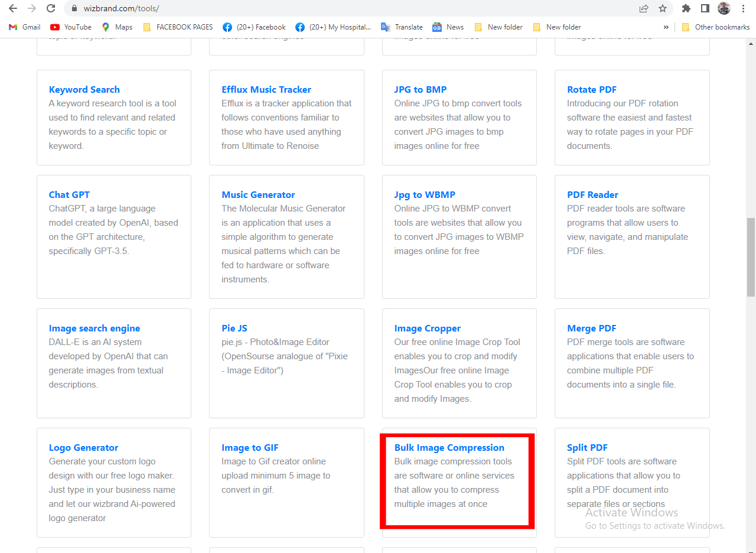Image resolution: width=756 pixels, height=553 pixels.
Task: Expand the FACEBOOK PAGES bookmark folder
Action: pyautogui.click(x=178, y=27)
